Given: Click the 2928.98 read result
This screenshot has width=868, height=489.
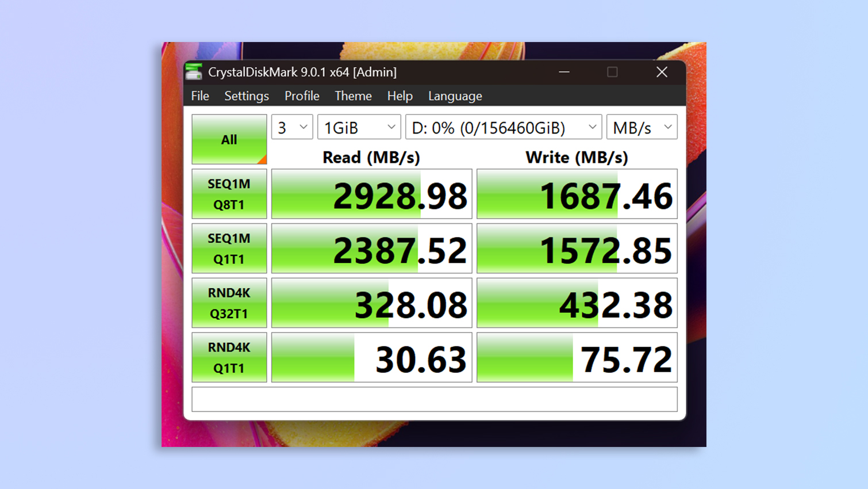Looking at the screenshot, I should (x=371, y=194).
